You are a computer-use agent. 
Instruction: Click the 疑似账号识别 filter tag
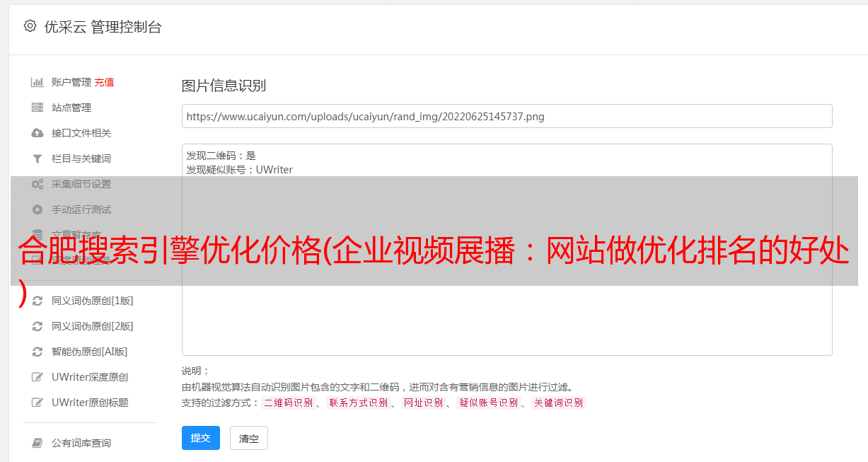[x=489, y=403]
